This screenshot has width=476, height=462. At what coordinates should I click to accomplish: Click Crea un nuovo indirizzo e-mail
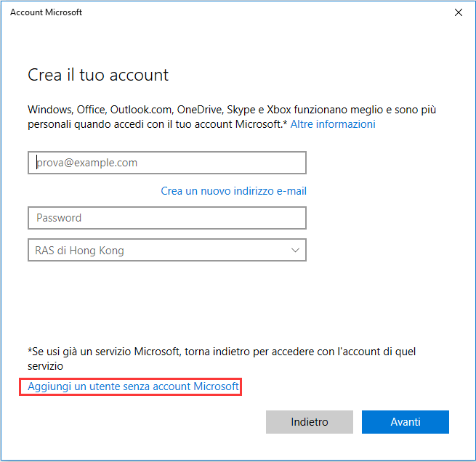point(233,191)
